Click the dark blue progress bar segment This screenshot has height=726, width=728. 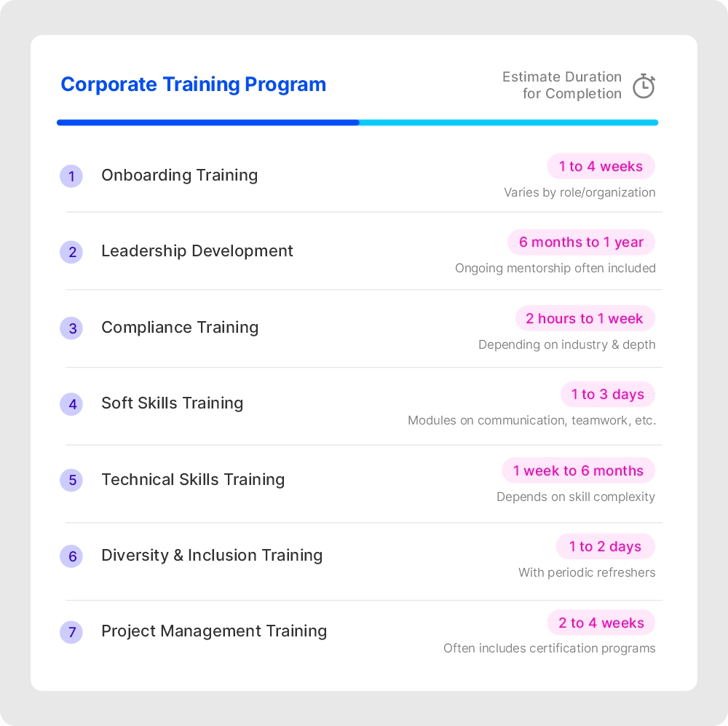pyautogui.click(x=208, y=122)
